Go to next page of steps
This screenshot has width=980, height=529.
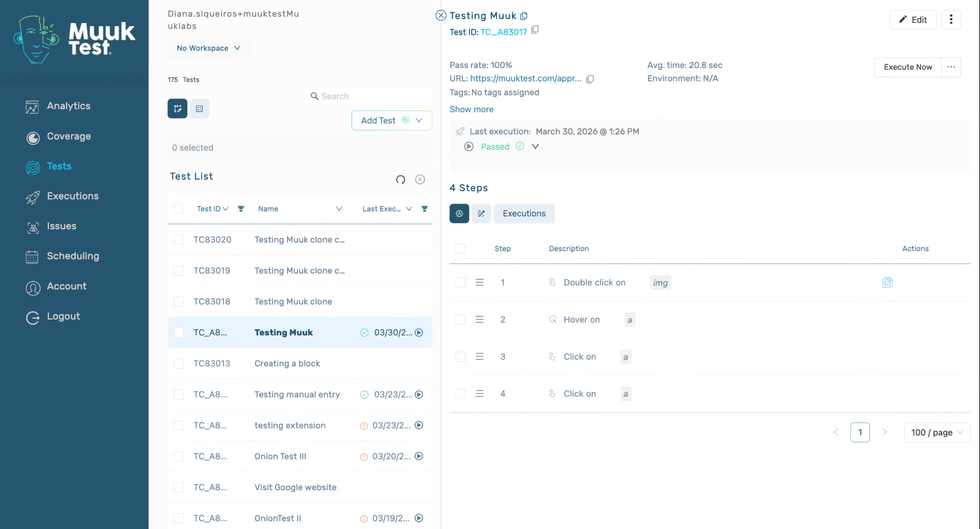click(885, 432)
